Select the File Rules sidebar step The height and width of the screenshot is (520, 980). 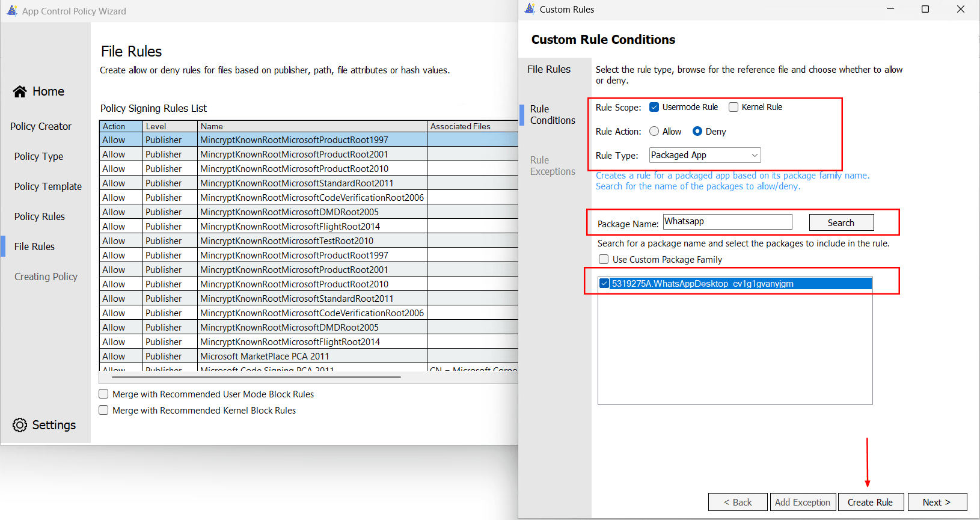[34, 246]
